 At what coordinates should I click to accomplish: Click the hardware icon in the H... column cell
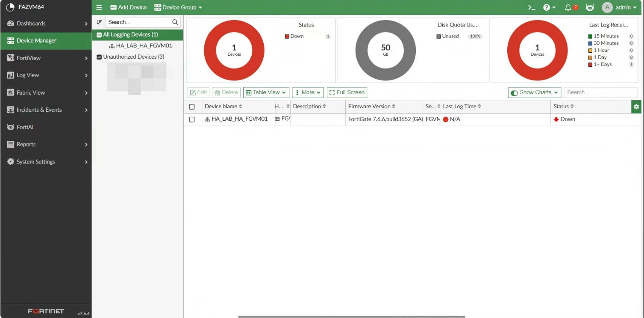277,119
